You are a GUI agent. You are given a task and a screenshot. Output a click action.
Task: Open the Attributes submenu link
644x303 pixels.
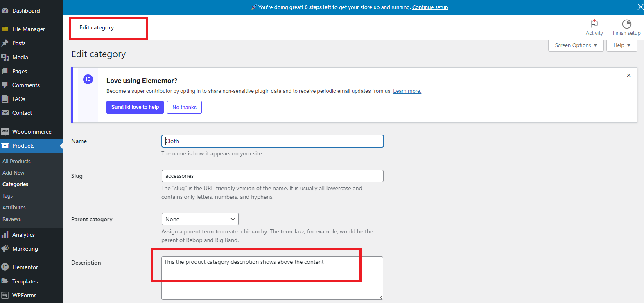click(14, 207)
